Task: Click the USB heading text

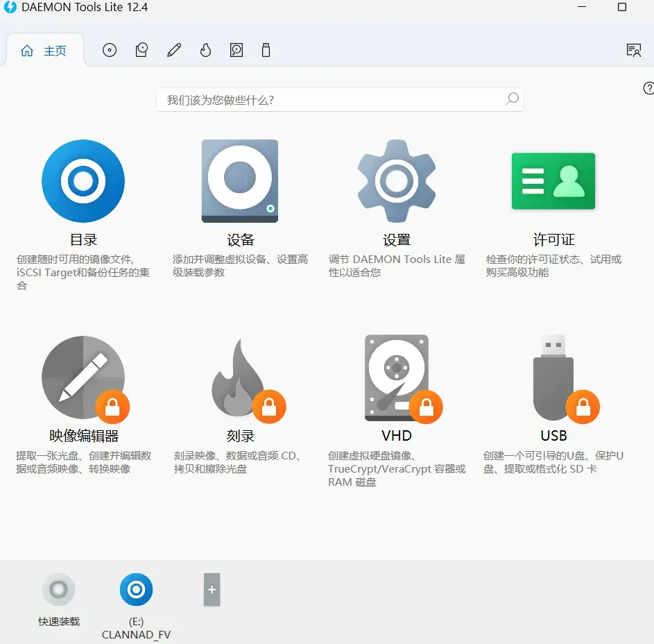Action: tap(553, 436)
